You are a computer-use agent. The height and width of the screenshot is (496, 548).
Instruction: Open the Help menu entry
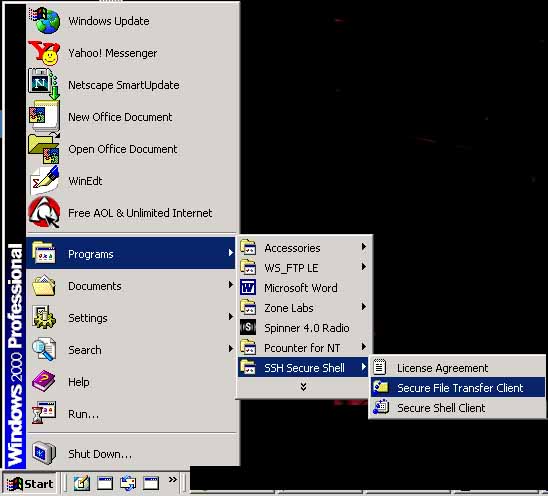131,381
